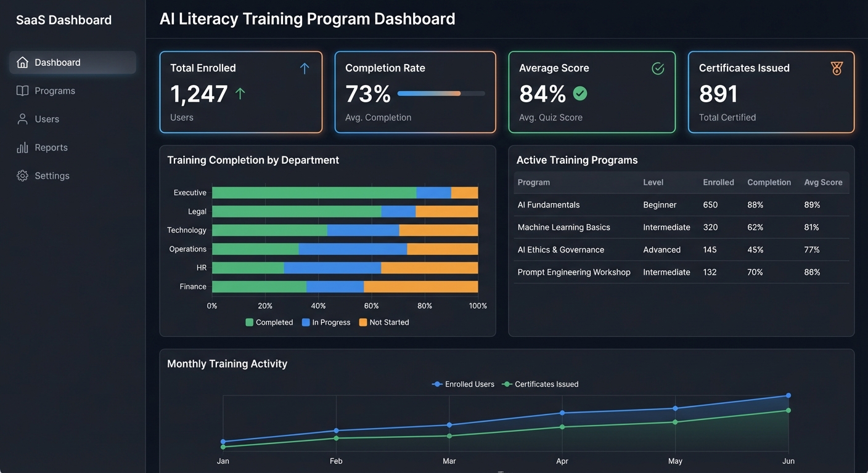Select the Dashboard home icon
Image resolution: width=868 pixels, height=473 pixels.
pos(22,62)
